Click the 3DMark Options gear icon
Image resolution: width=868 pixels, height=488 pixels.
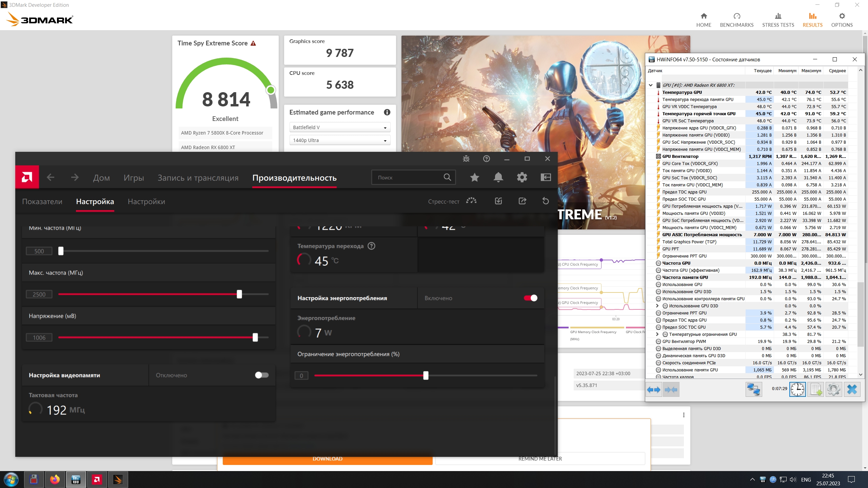pyautogui.click(x=842, y=16)
